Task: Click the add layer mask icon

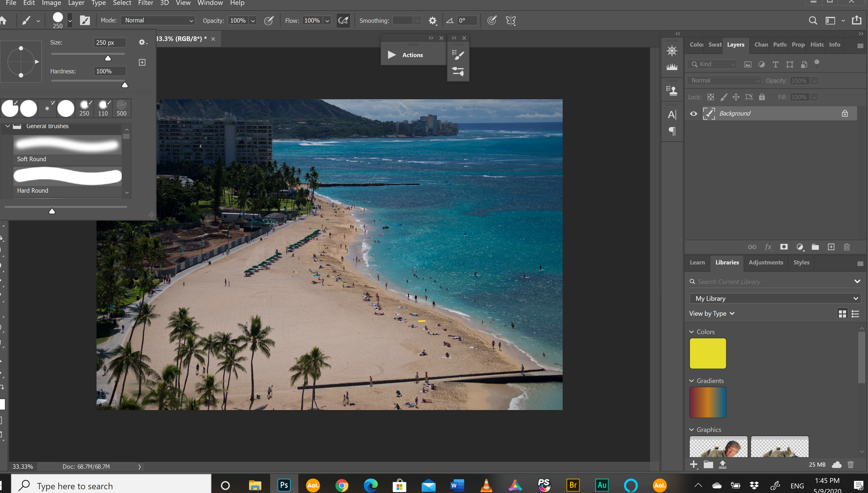Action: pos(784,247)
